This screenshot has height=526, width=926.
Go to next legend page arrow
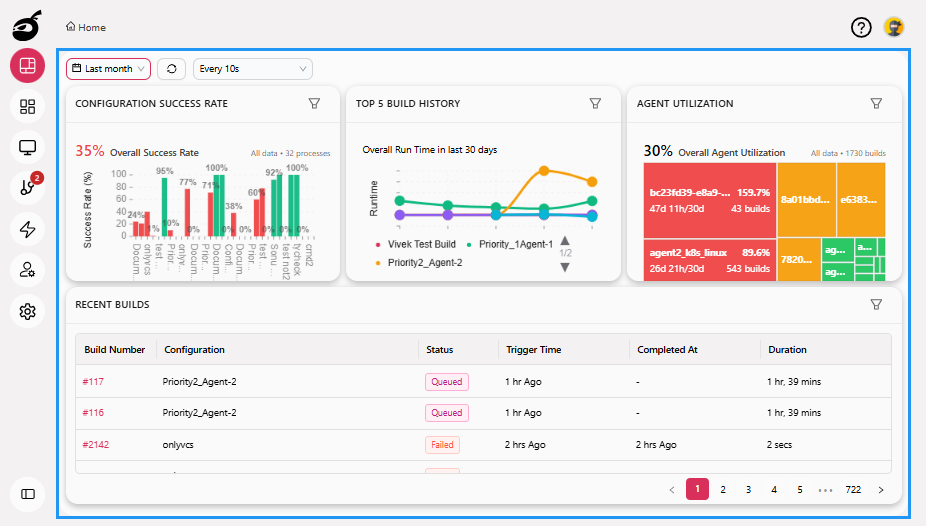pos(565,267)
